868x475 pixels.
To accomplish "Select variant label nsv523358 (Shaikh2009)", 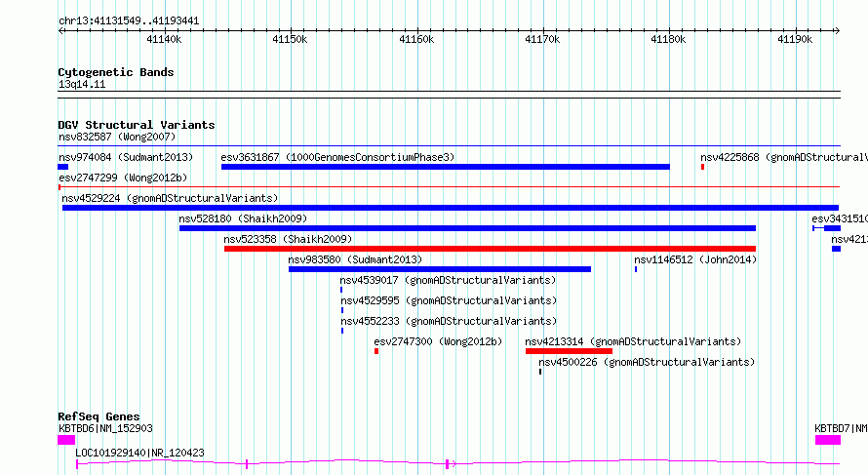I will 288,239.
